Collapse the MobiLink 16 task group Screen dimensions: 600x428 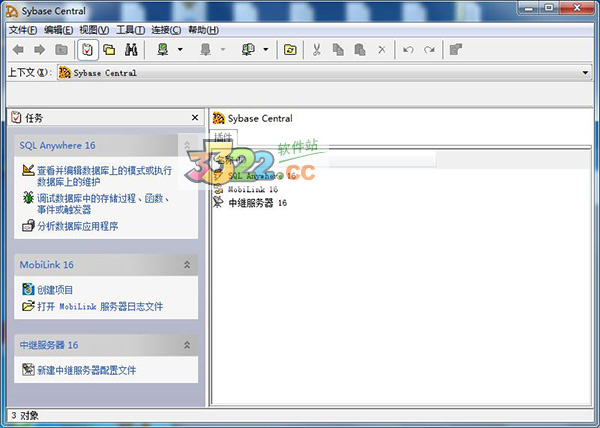pyautogui.click(x=187, y=265)
